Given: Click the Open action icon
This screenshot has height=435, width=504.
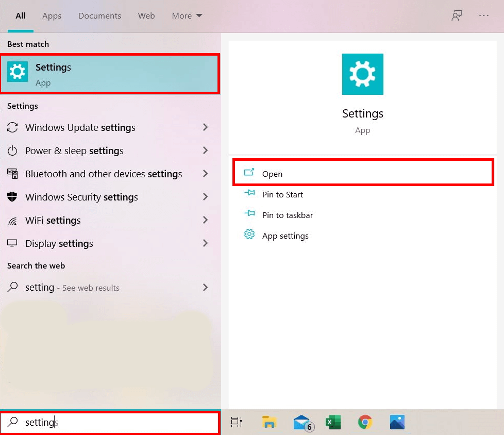Looking at the screenshot, I should point(249,173).
